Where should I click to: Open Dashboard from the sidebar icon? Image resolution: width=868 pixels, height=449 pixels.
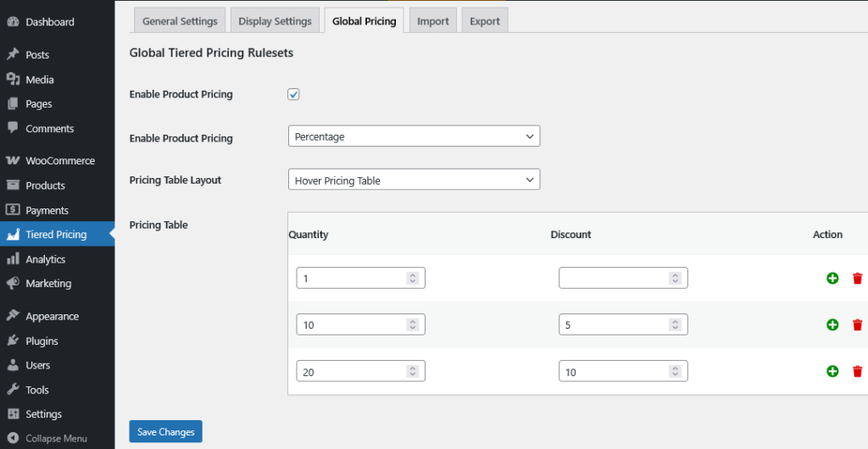[14, 22]
